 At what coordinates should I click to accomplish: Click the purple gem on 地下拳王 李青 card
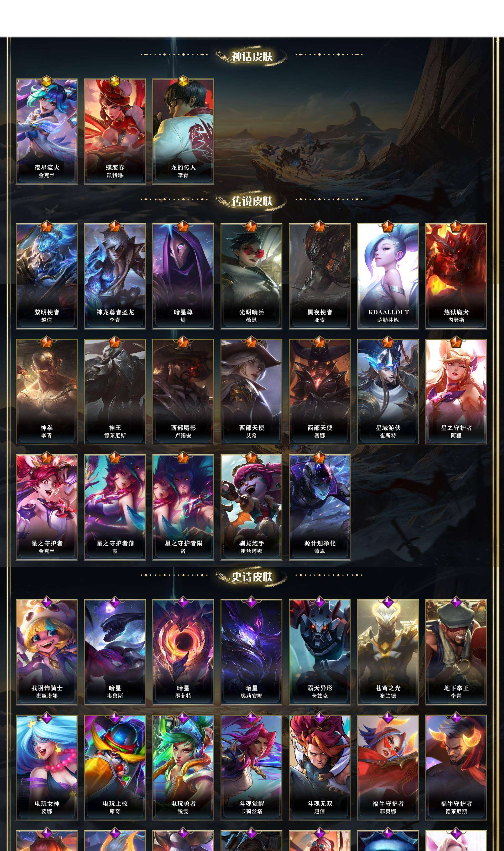pyautogui.click(x=456, y=602)
